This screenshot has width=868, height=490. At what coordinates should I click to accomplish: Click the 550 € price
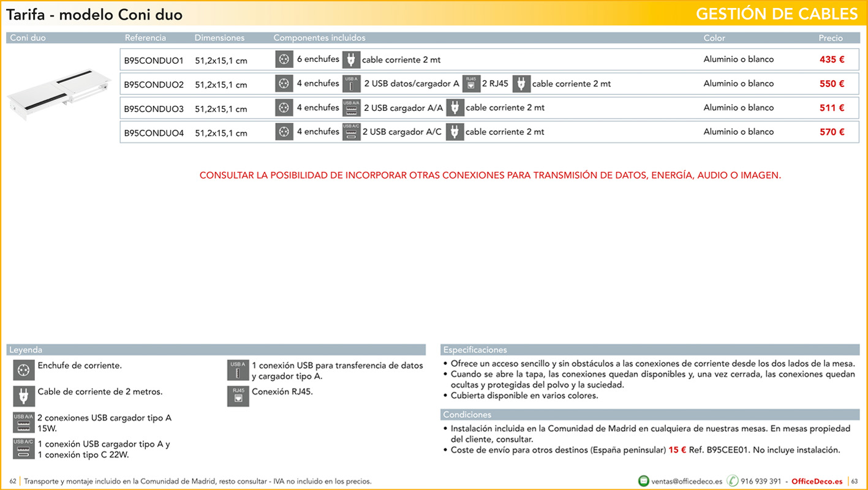(832, 83)
